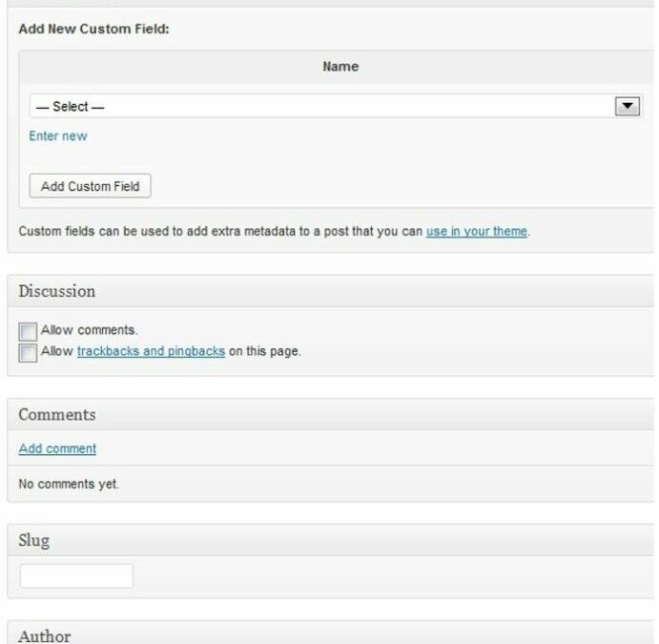The image size is (659, 644).
Task: Open the "— Select —" custom field name combo box
Action: tap(324, 106)
